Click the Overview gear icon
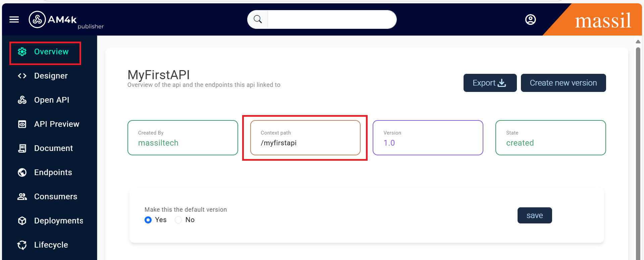Screen dimensions: 644x260 point(22,52)
